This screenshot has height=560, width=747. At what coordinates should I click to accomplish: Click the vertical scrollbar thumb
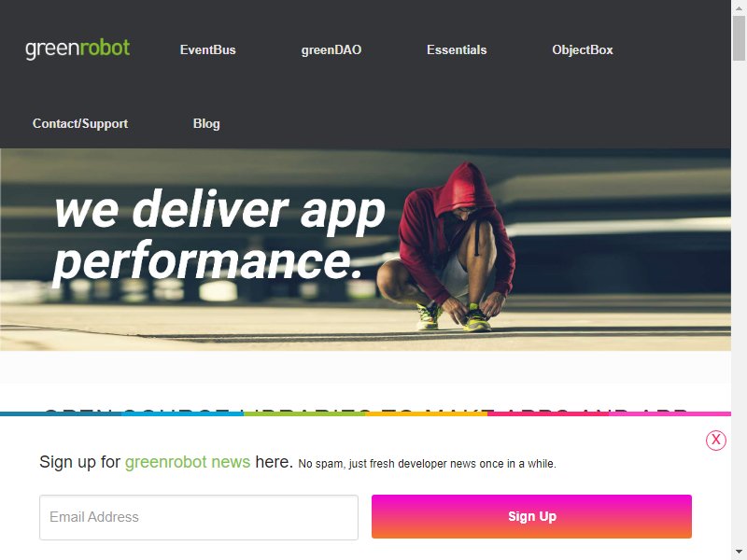click(739, 37)
